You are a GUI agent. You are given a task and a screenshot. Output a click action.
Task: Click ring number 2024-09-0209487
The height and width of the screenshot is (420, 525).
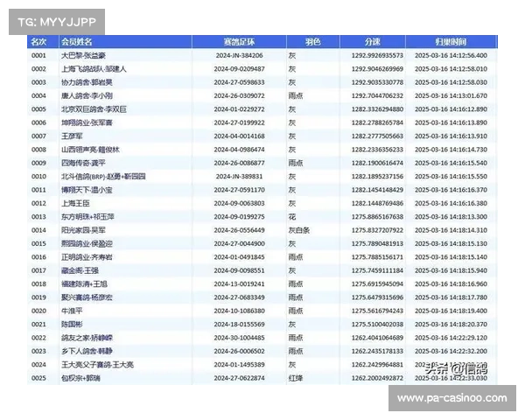coord(239,69)
